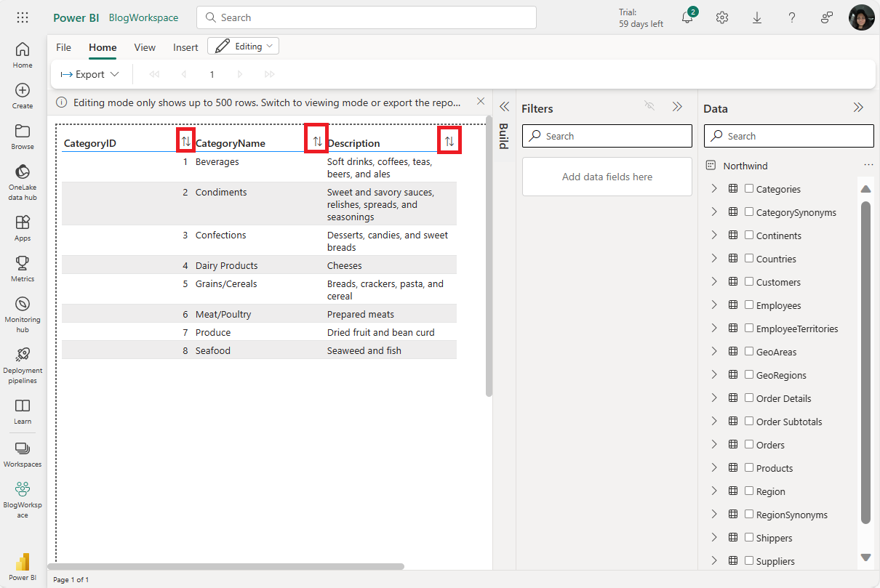Expand the Shippers table chevron

pos(713,537)
